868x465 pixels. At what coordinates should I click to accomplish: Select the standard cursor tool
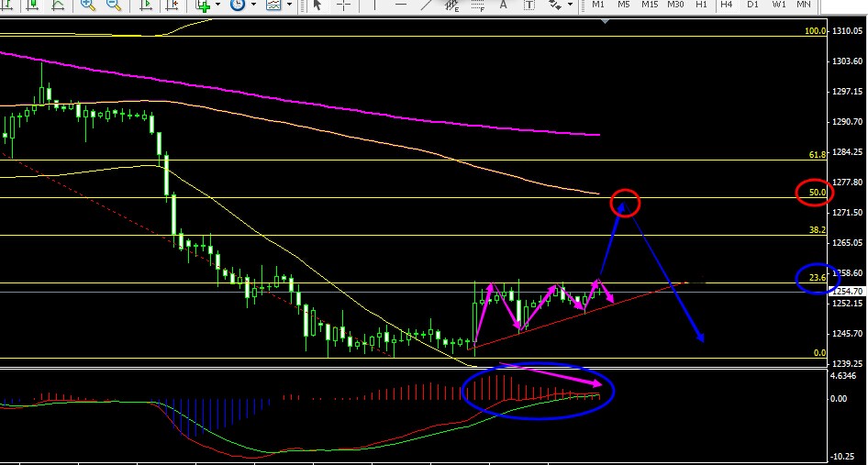pyautogui.click(x=317, y=5)
